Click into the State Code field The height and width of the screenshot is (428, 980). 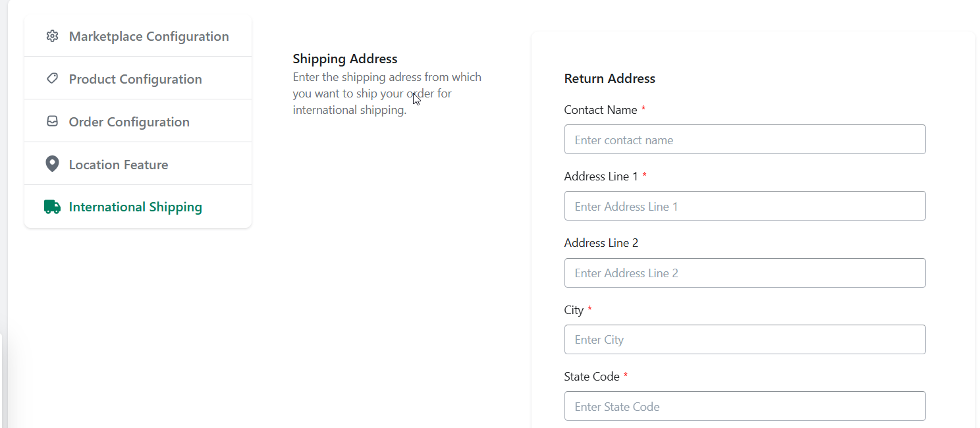click(x=745, y=406)
